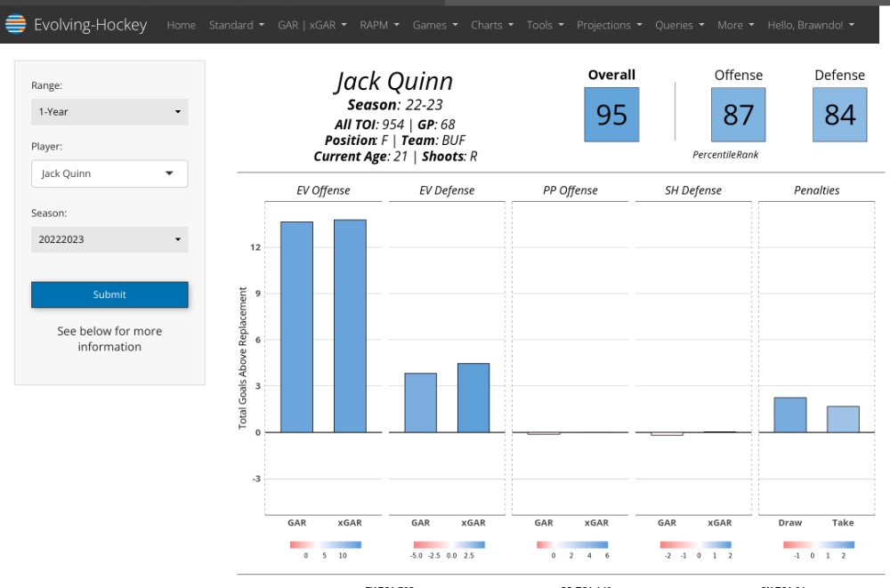Screen dimensions: 890x588
Task: Open the Evolving-Hockey brand link
Action: (x=90, y=24)
